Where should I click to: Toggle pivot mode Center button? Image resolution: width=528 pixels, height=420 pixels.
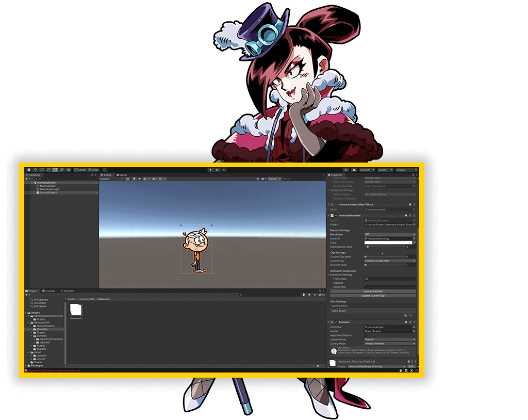point(80,170)
